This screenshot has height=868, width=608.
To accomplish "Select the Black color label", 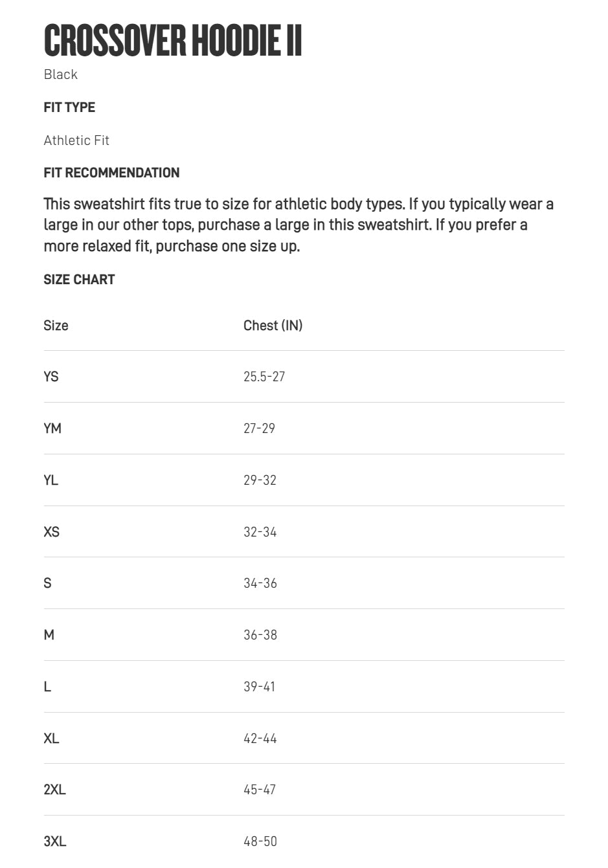I will [61, 74].
